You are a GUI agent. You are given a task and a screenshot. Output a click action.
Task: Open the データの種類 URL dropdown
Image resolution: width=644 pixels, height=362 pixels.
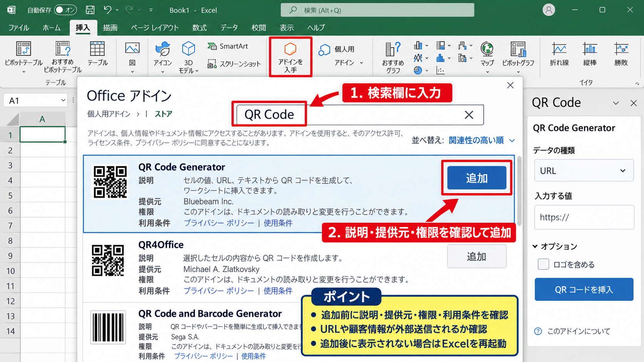coord(584,170)
